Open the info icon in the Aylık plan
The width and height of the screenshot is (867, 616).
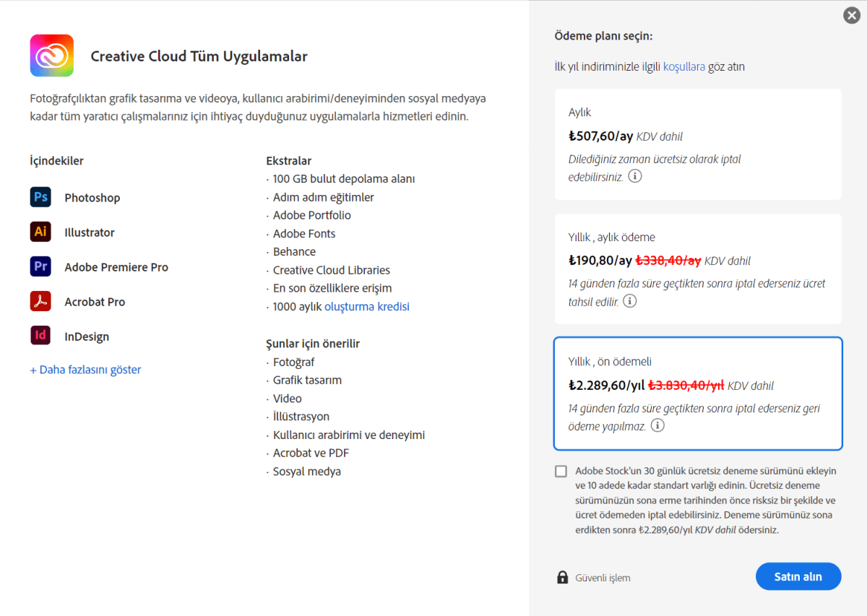point(634,175)
